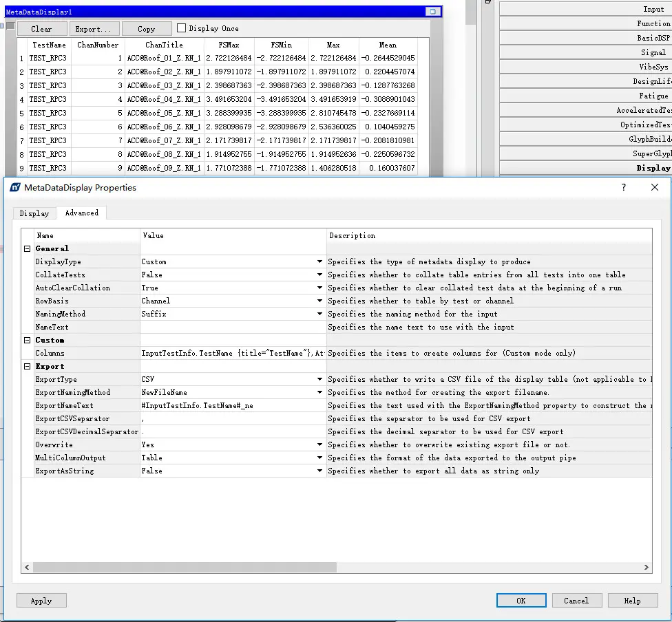Click the scrollbar's left arrow in the properties grid
This screenshot has width=672, height=622.
point(27,567)
